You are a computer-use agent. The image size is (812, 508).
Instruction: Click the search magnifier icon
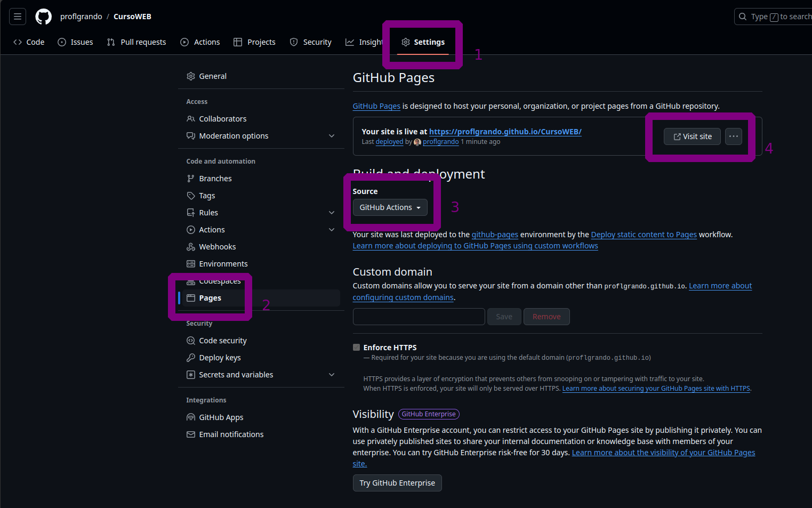coord(743,17)
